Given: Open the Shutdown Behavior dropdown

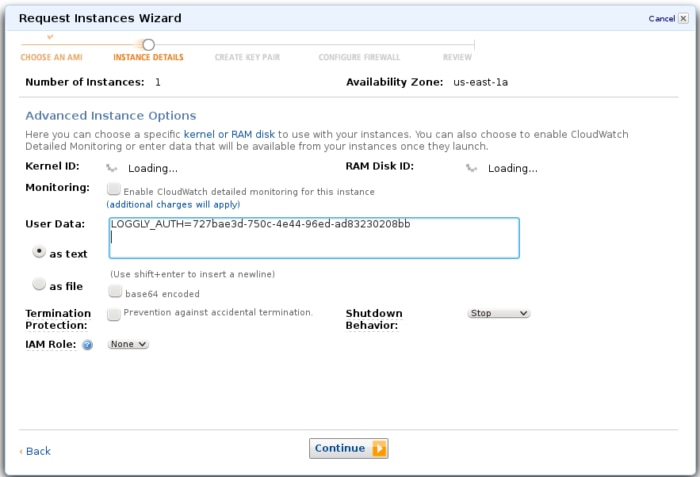Looking at the screenshot, I should 498,313.
